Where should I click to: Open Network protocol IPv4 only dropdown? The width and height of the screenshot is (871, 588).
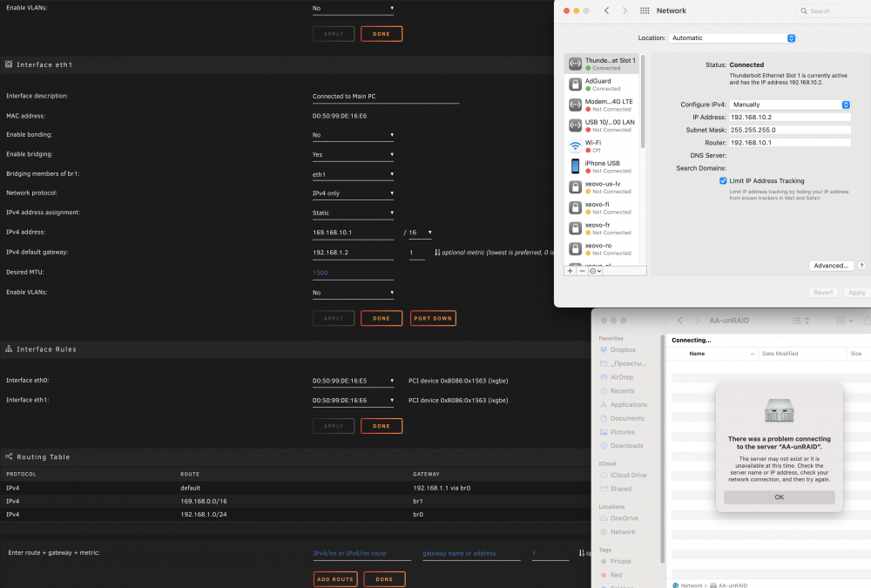pos(353,193)
